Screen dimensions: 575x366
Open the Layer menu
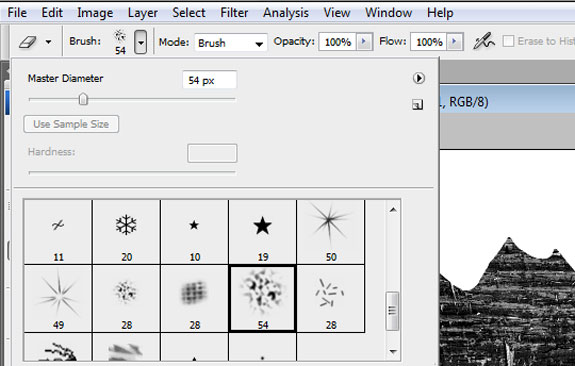[x=143, y=13]
